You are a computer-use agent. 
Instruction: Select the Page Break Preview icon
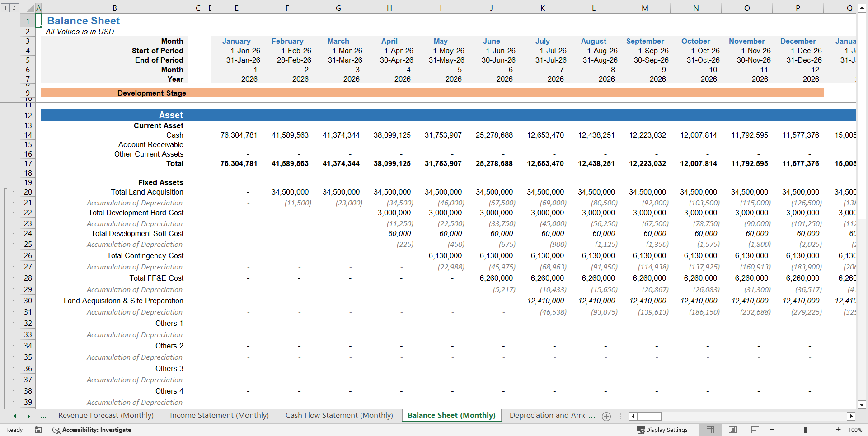tap(755, 430)
